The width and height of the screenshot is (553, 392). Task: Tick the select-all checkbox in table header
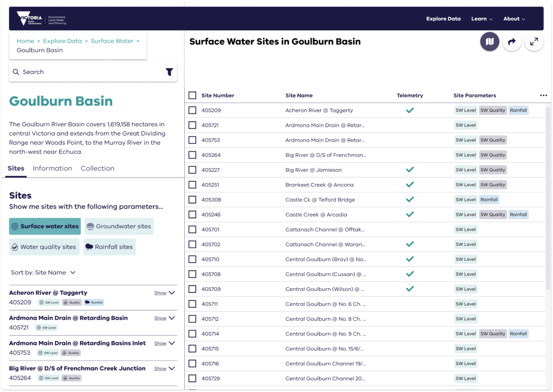(192, 96)
